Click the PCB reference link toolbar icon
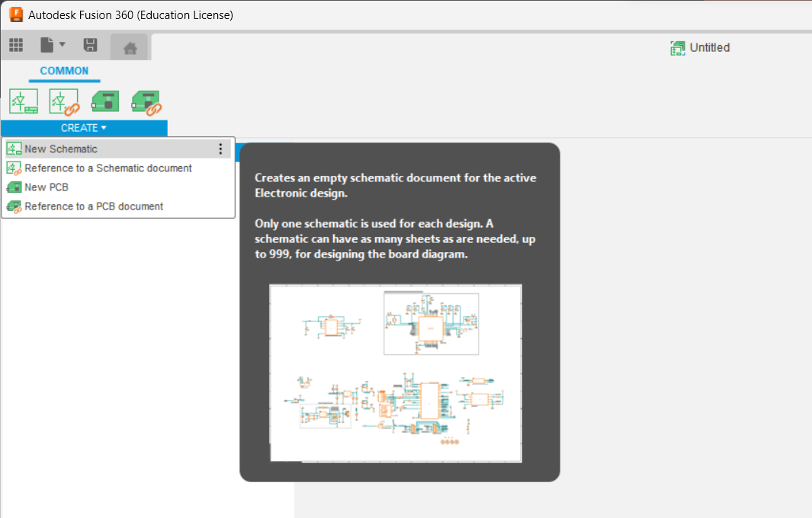The width and height of the screenshot is (812, 518). coord(146,101)
